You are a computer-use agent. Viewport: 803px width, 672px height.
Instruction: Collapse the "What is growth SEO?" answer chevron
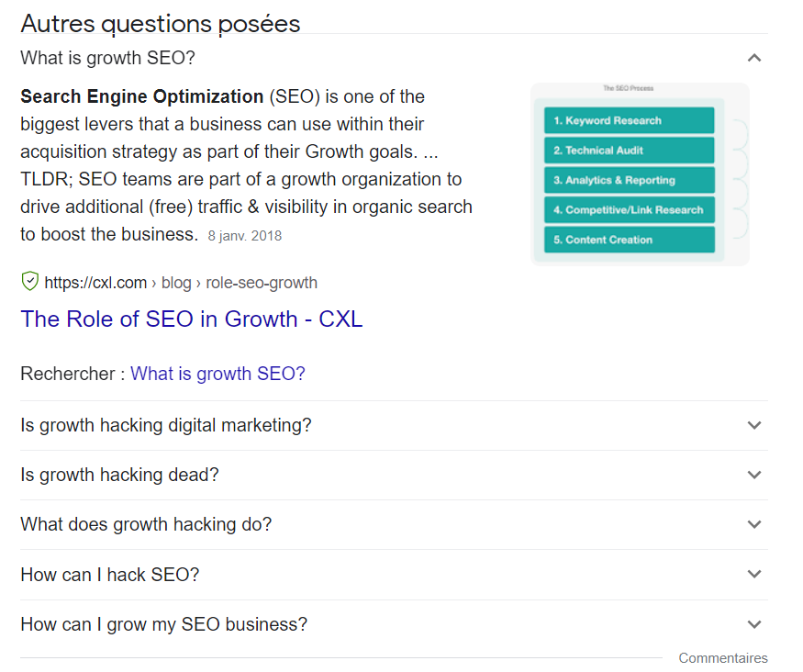pyautogui.click(x=753, y=58)
